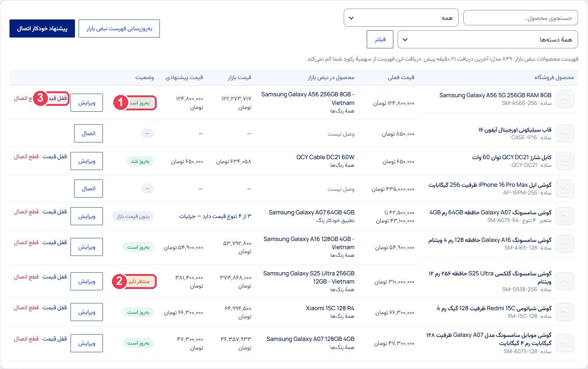Click قفل قیمت in the S25 Ultra row
Viewport: 588px width, 369px height.
point(55,277)
